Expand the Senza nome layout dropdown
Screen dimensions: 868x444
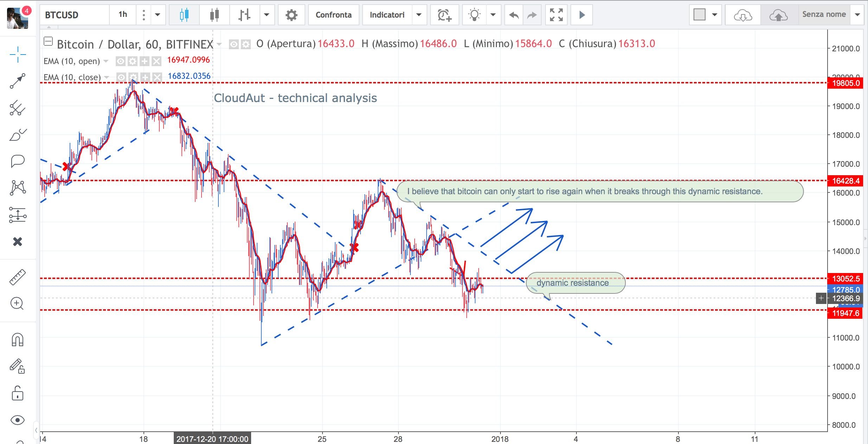pyautogui.click(x=857, y=15)
